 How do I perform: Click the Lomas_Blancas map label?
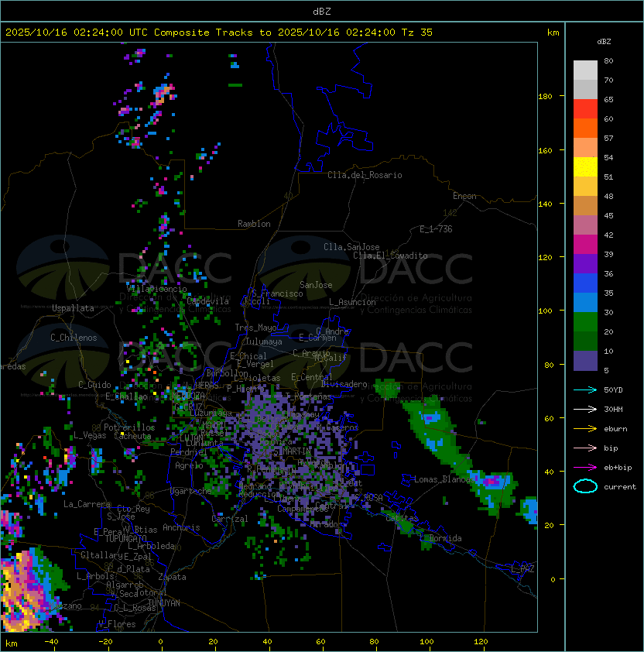[x=443, y=479]
